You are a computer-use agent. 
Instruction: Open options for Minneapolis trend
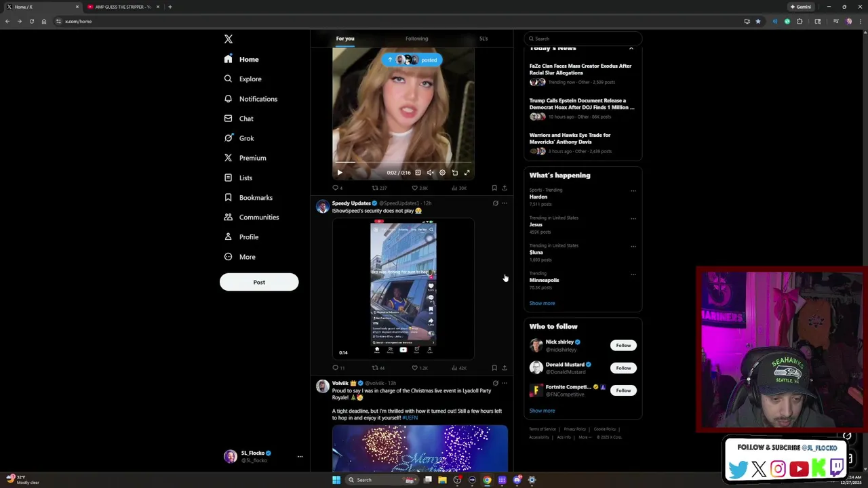(633, 274)
